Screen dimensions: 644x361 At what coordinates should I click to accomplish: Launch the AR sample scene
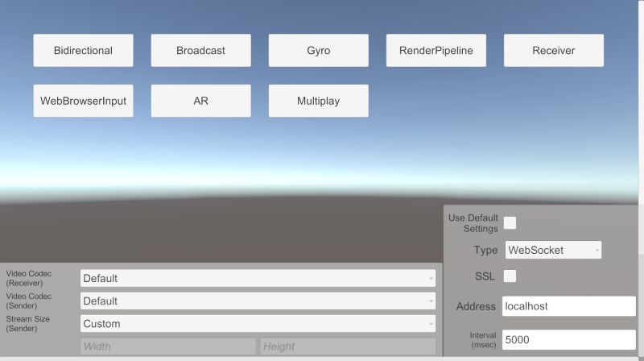[x=200, y=101]
